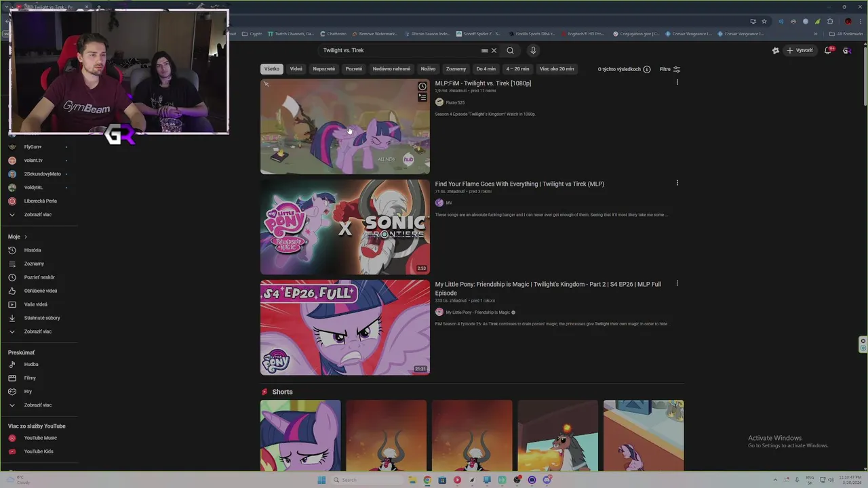
Task: Open Discord from the taskbar
Action: (547, 480)
